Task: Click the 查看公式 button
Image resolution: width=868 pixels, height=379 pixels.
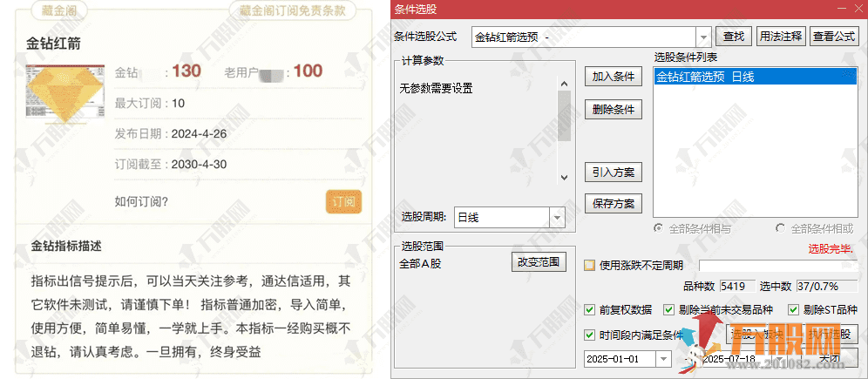Action: click(x=834, y=37)
